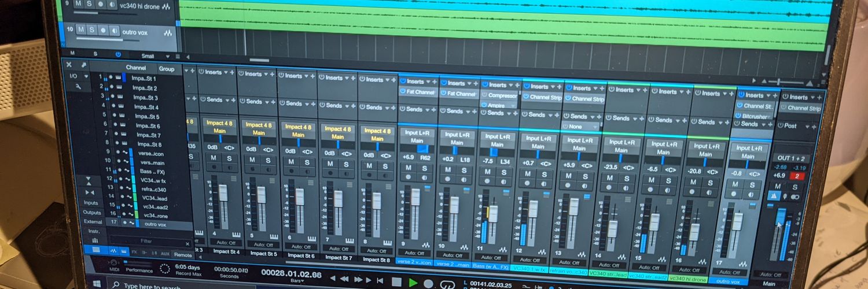The height and width of the screenshot is (289, 868).
Task: Open audio waveform icon on outro vox track
Action: tap(168, 34)
